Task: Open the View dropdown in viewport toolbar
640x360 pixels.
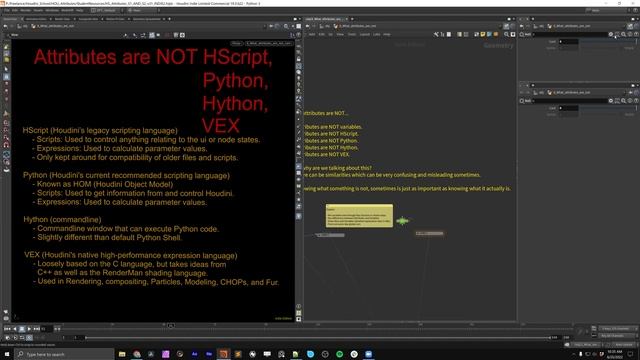Action: (15, 35)
